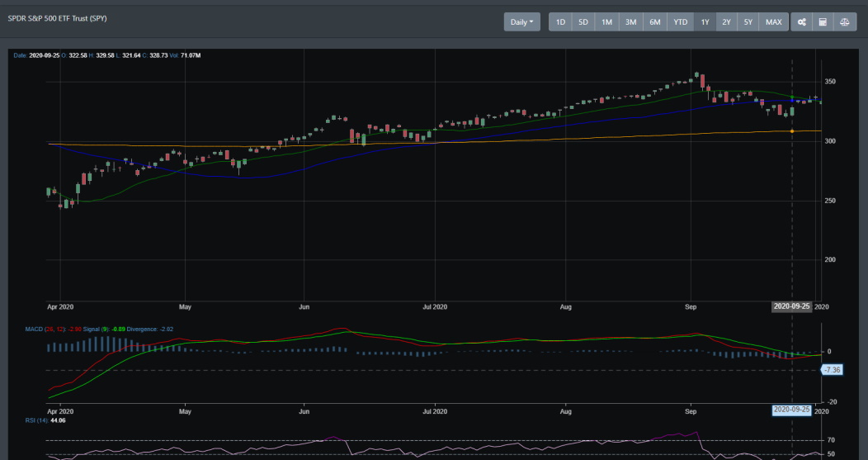Choose the 6M range
Screen dimensions: 868x460
click(655, 22)
